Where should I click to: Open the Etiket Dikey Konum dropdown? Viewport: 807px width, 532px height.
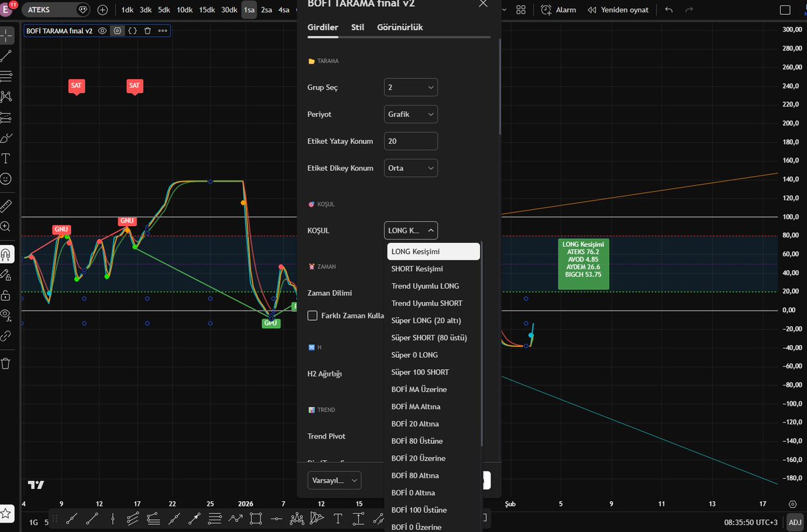coord(411,168)
